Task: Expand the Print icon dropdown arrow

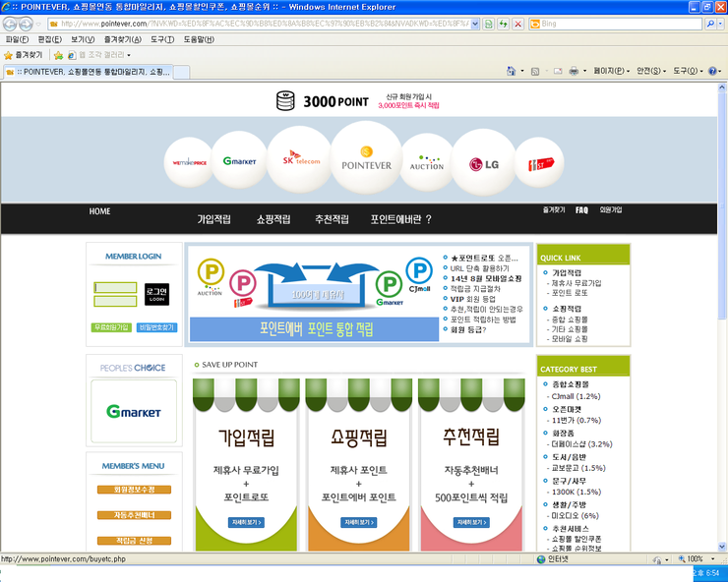Action: pos(584,71)
